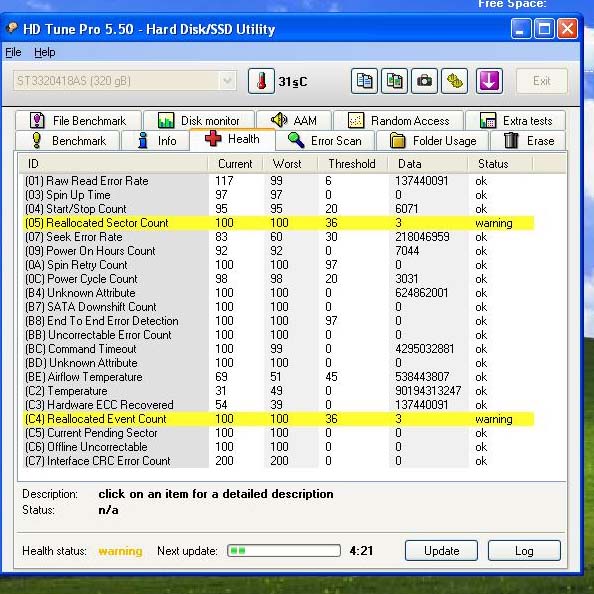Screen dimensions: 594x594
Task: Switch to the Folder Usage tab
Action: tap(433, 141)
